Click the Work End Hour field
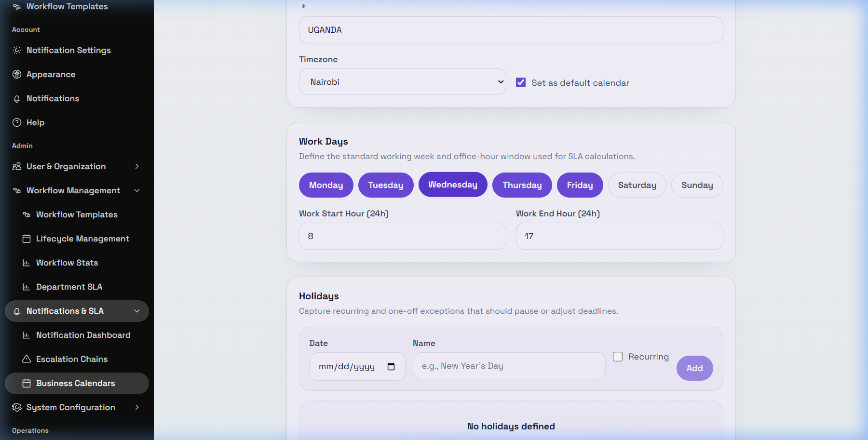The width and height of the screenshot is (868, 440). pos(620,236)
